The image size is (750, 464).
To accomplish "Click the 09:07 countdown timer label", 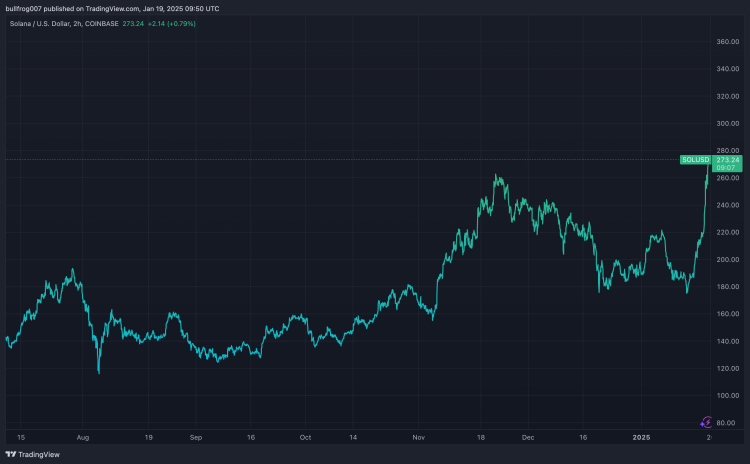I will [x=726, y=168].
